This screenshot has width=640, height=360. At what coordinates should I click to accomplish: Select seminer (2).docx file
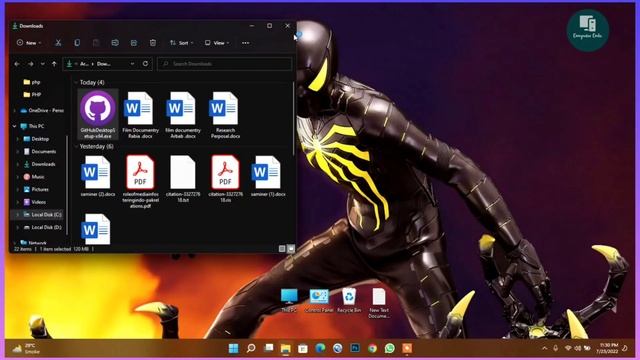tap(98, 176)
